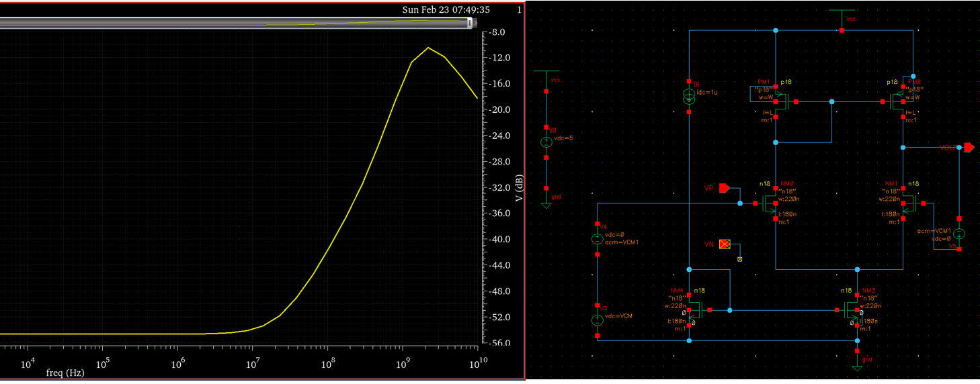Click the 10^10 frequency tick label

[477, 363]
